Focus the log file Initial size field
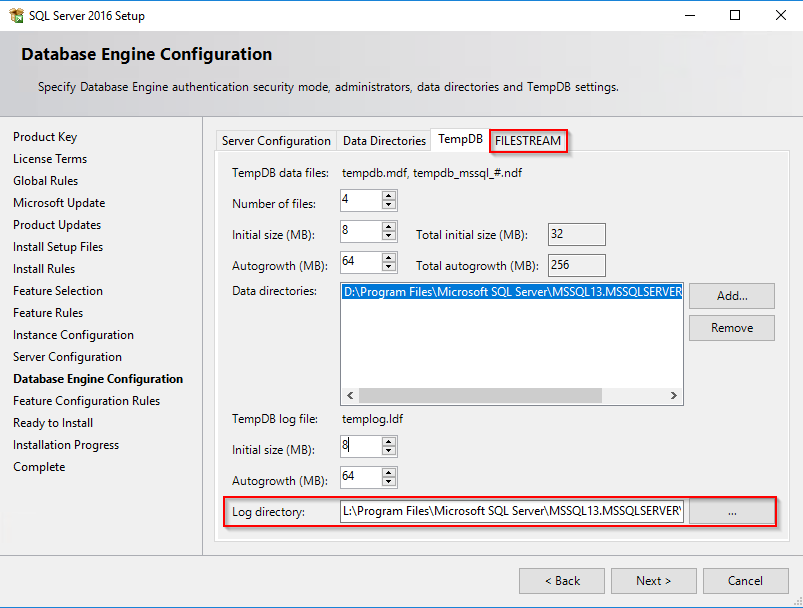Screen dimensions: 803x608 [x=362, y=447]
